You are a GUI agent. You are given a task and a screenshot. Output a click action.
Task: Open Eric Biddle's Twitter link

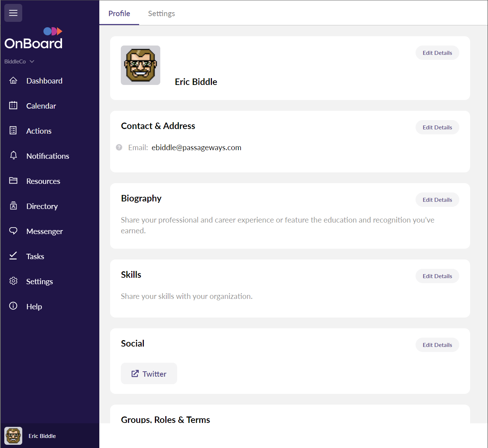click(x=149, y=373)
